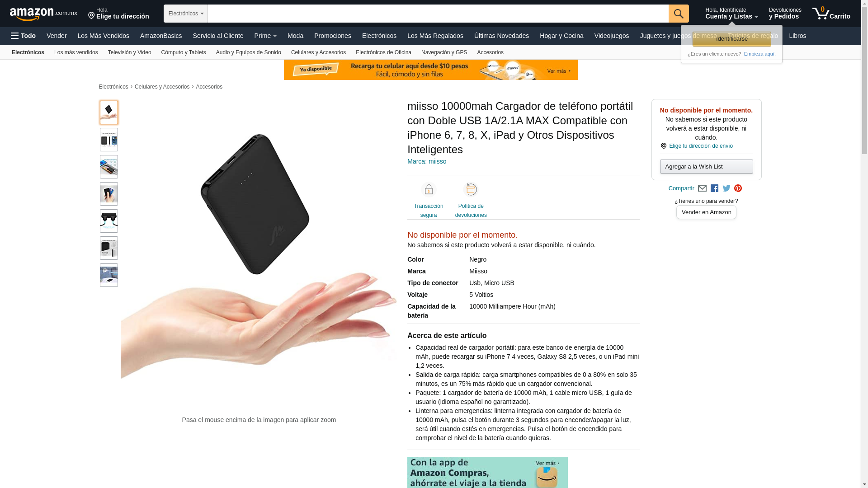Click the Vender en Amazon button
This screenshot has height=488, width=868.
point(706,212)
